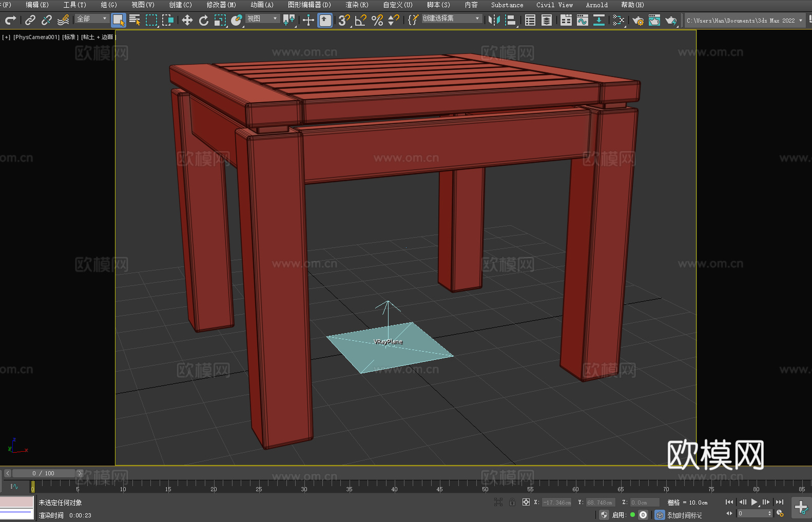
Task: Open Civil View menu
Action: [x=554, y=5]
